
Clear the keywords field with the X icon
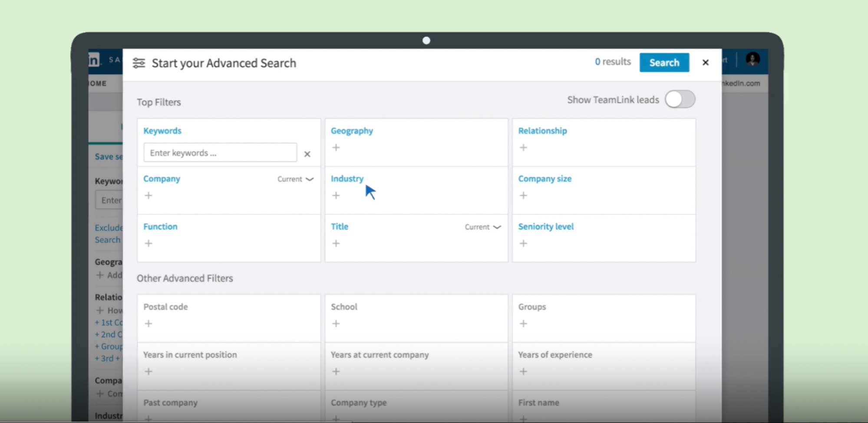click(307, 154)
